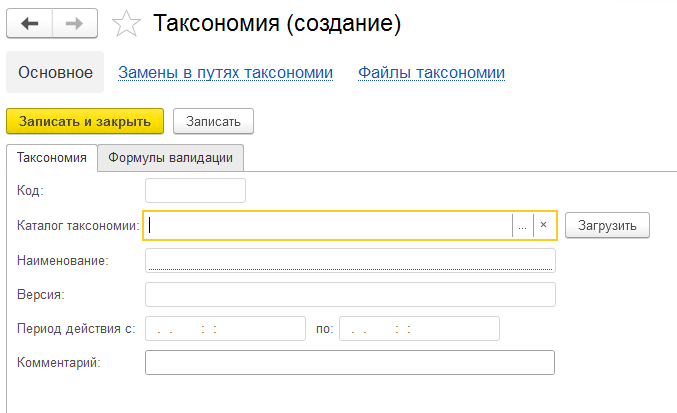Go back with the left arrow button
This screenshot has width=677, height=413.
coord(29,23)
